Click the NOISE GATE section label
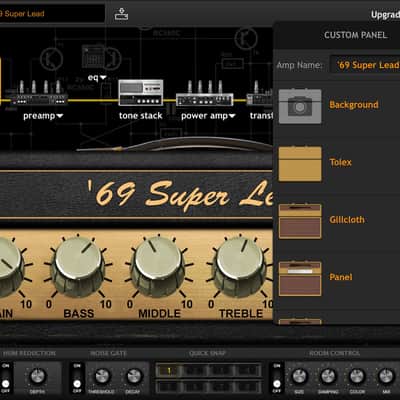The image size is (400, 400). (108, 353)
